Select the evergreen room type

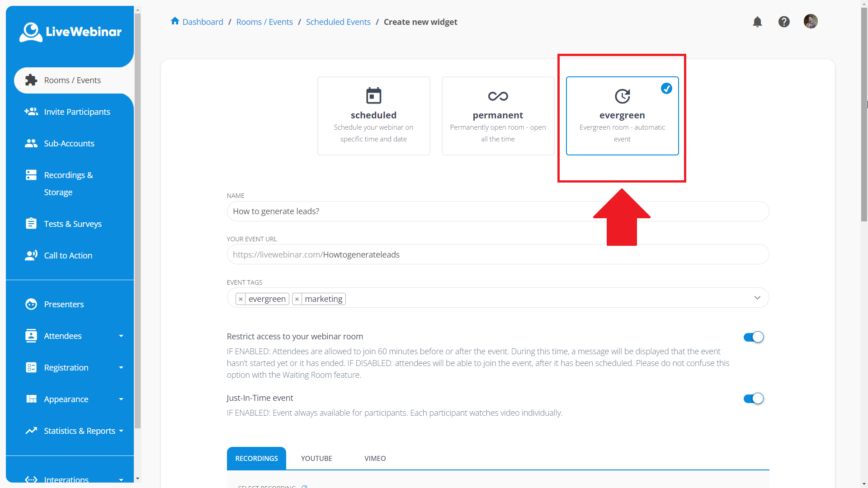click(622, 116)
